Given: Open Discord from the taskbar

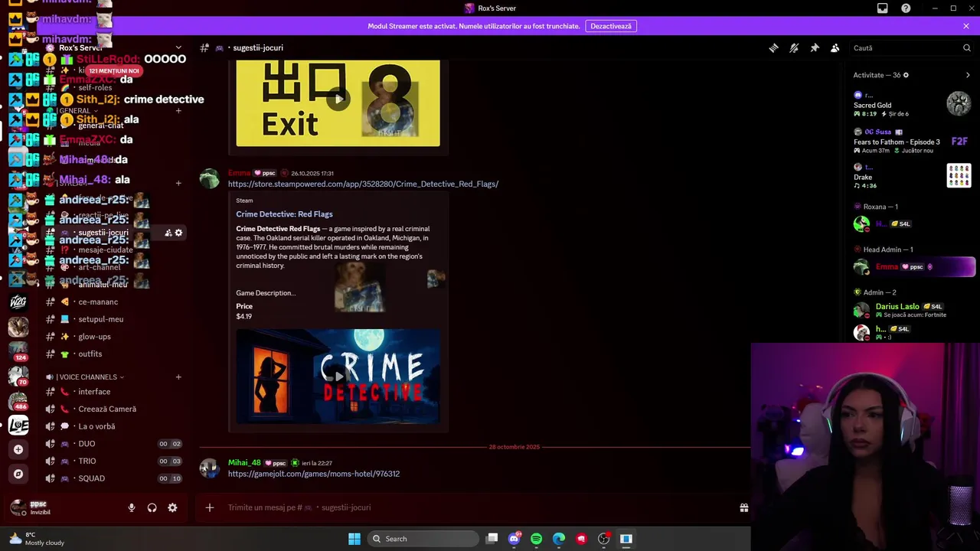Looking at the screenshot, I should 514,539.
